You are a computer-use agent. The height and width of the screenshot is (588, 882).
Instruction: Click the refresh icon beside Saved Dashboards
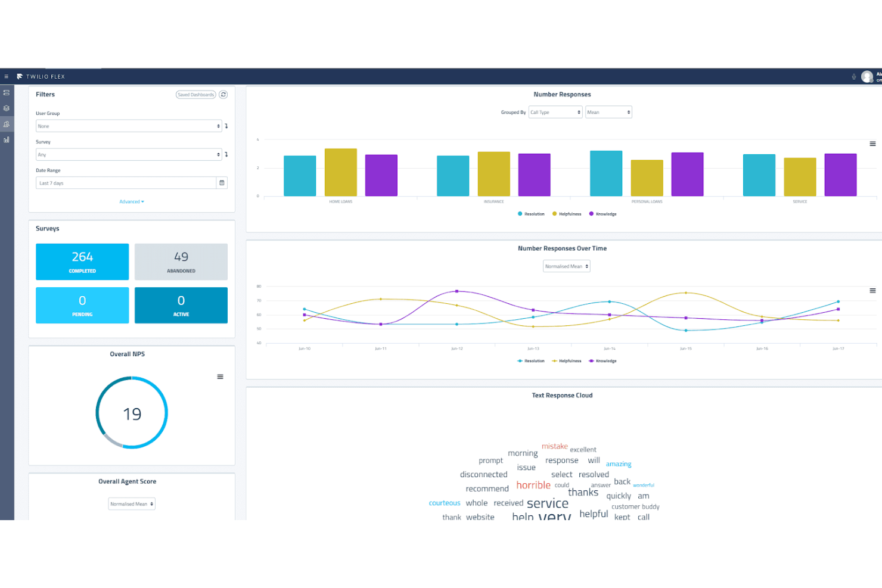point(223,94)
